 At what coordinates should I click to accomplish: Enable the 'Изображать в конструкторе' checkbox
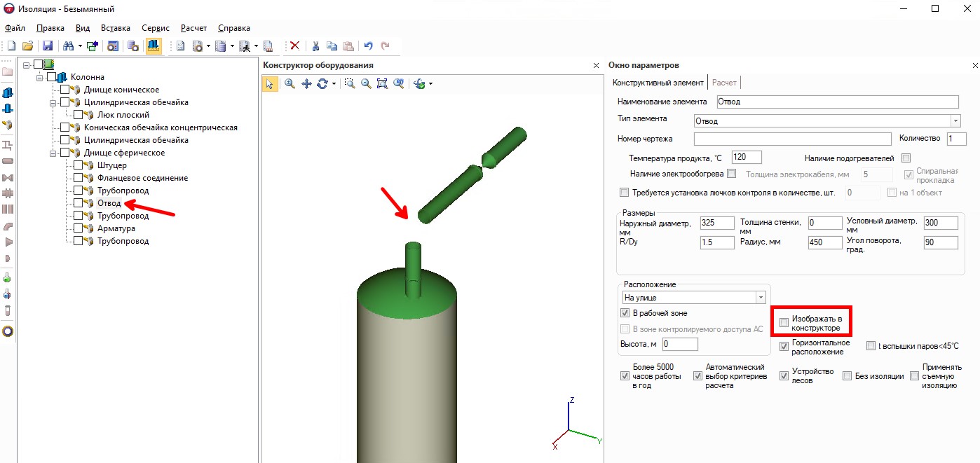pos(784,323)
